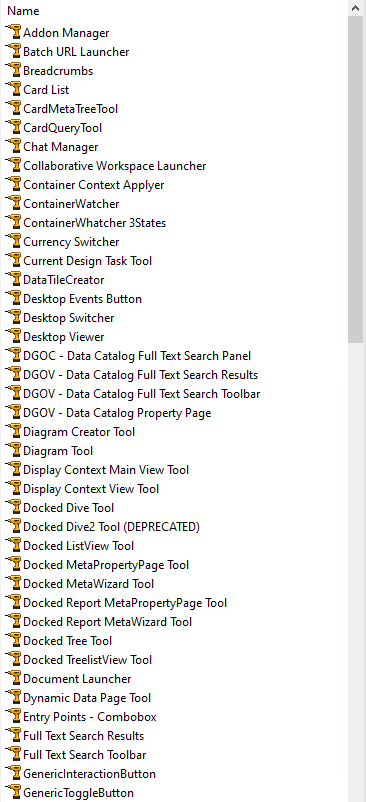Select the 'Currency Switcher' text label
Viewport: 366px width, 802px height.
pyautogui.click(x=72, y=241)
